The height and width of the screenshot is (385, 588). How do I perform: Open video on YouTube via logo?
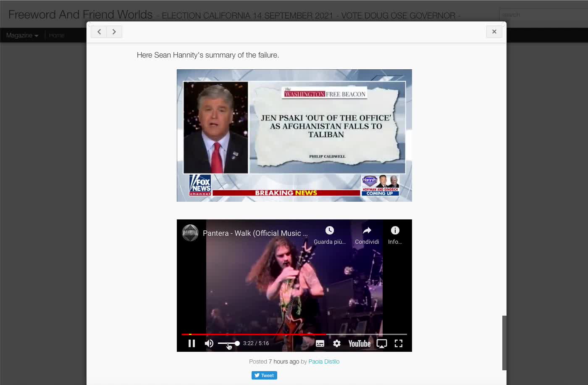pyautogui.click(x=360, y=343)
